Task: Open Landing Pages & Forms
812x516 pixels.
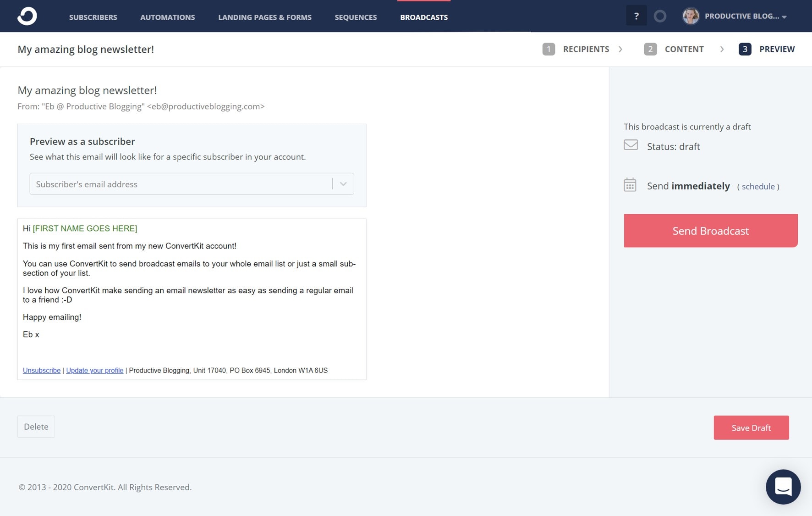Action: [265, 17]
